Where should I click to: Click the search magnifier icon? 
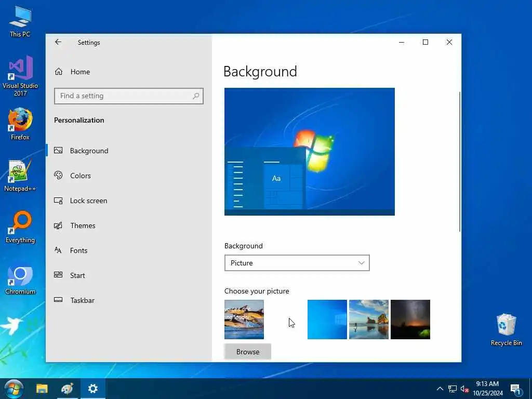coord(196,96)
